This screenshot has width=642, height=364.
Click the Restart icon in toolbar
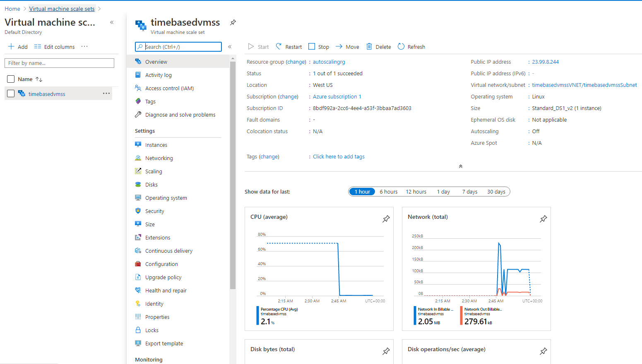pyautogui.click(x=279, y=46)
